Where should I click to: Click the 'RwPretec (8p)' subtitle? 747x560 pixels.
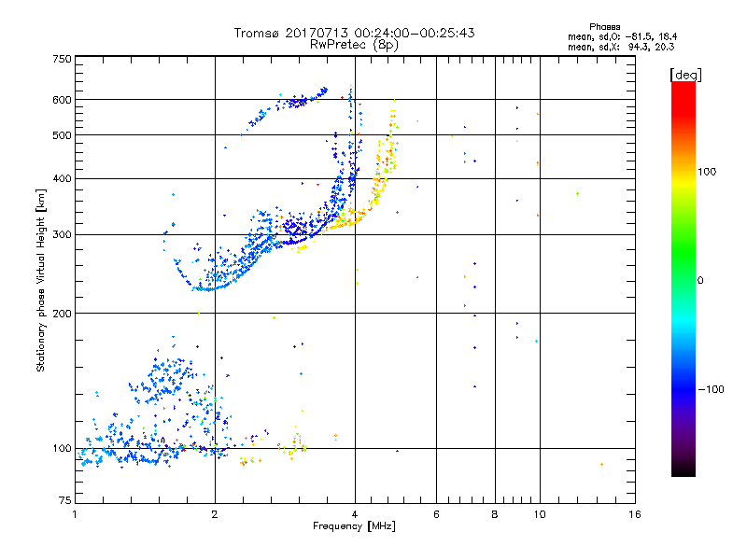point(354,45)
